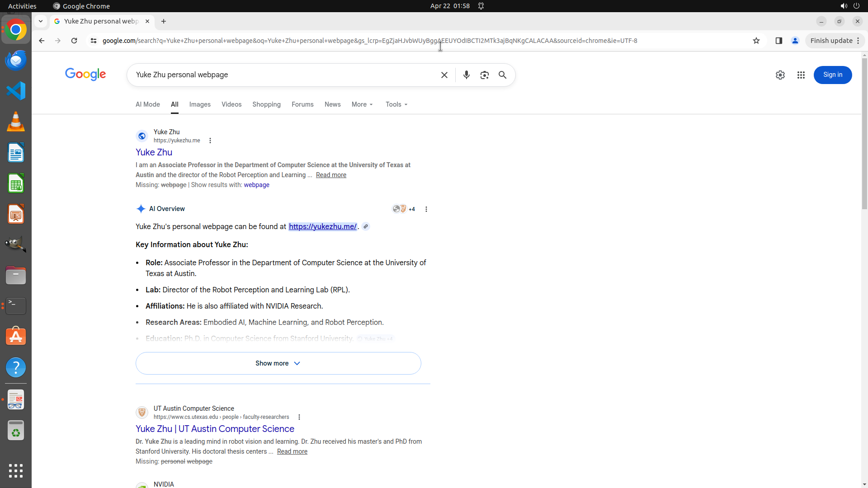Open the Tools dropdown

[x=396, y=104]
